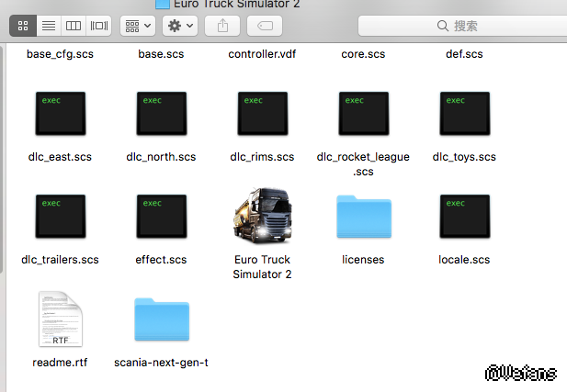Click the Share toolbar button
Viewport: 567px width, 392px height.
click(x=221, y=26)
